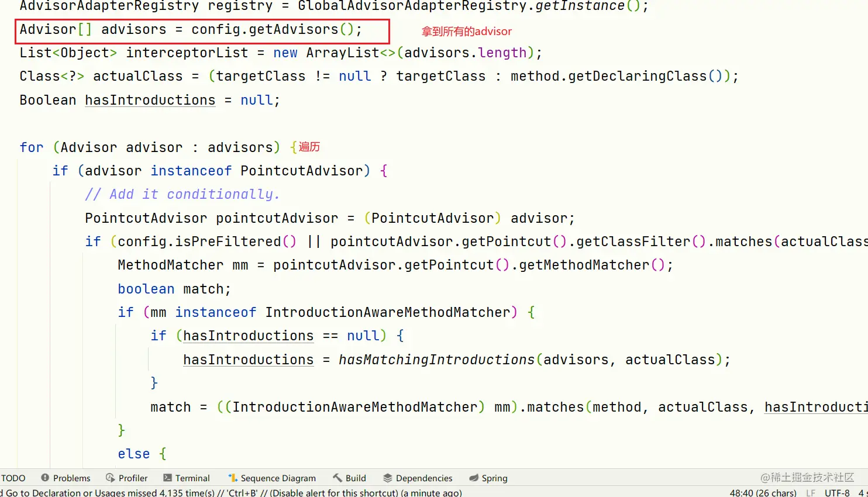
Task: Click 'new ArrayList<>' expression
Action: 334,53
